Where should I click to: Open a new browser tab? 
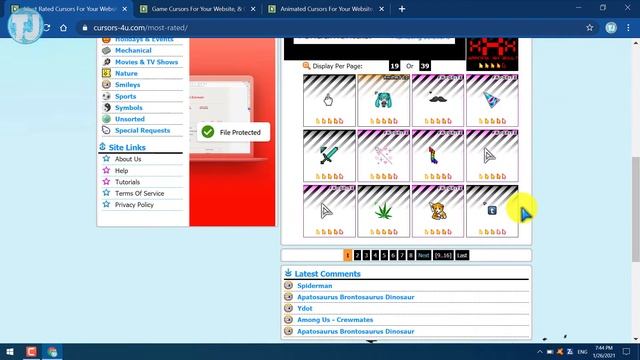tap(402, 9)
